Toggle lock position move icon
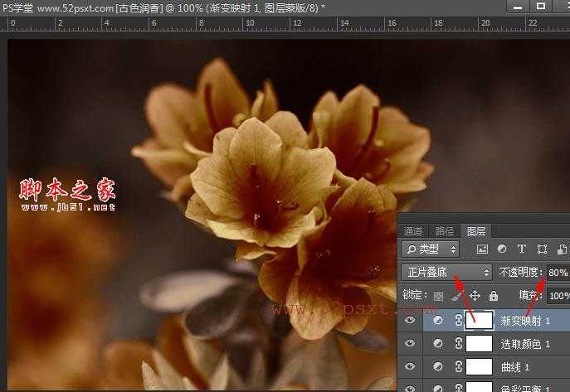The width and height of the screenshot is (570, 392). coord(475,296)
